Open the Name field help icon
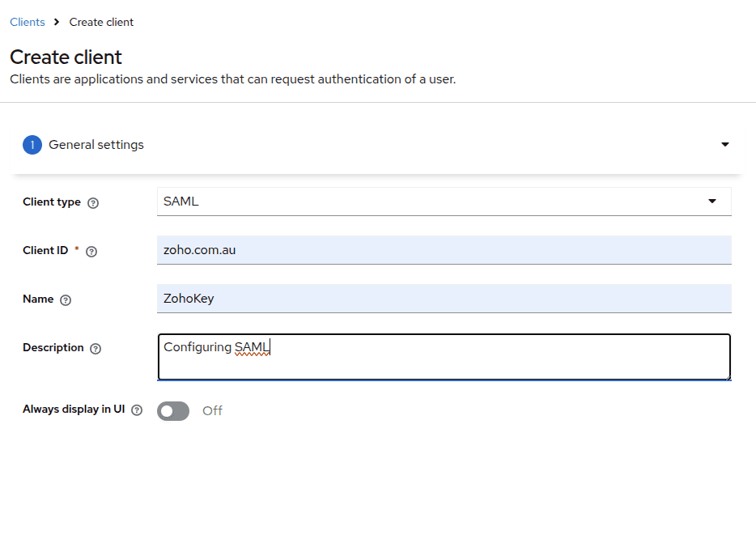The height and width of the screenshot is (556, 756). [x=66, y=300]
